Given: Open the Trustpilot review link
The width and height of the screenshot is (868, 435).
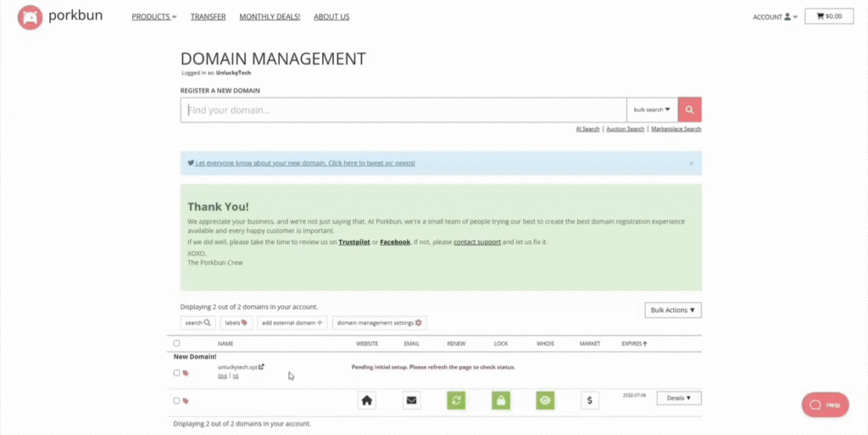Looking at the screenshot, I should (354, 242).
